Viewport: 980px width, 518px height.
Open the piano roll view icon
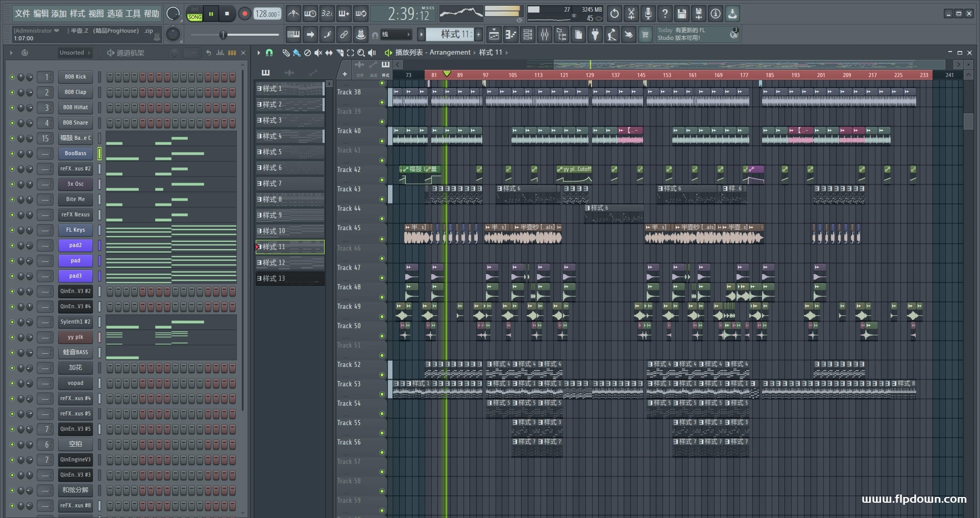510,35
